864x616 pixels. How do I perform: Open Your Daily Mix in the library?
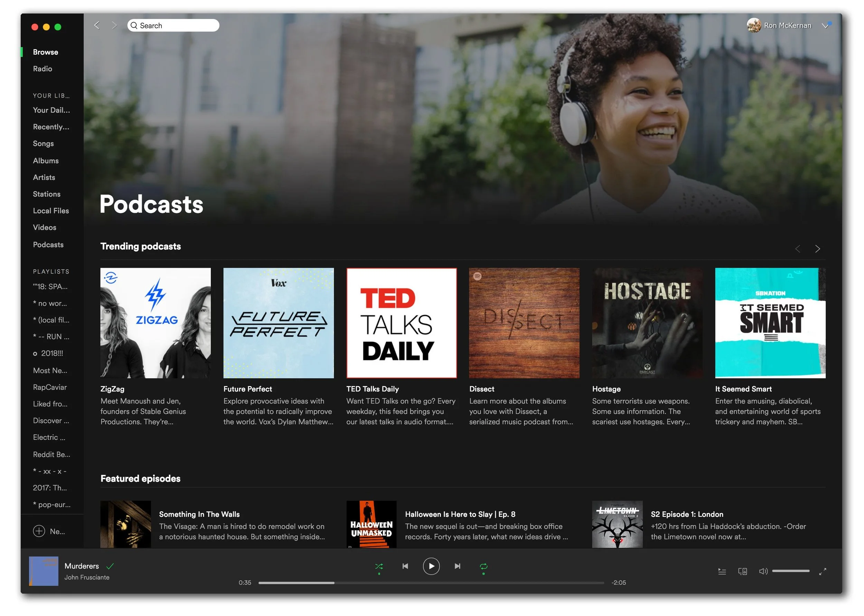click(51, 110)
